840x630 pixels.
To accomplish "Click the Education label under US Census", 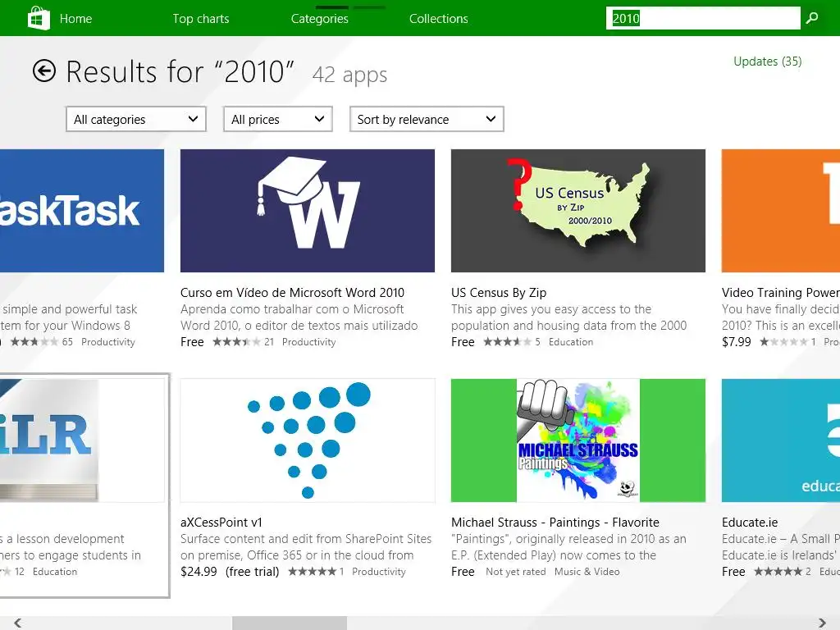I will 571,342.
